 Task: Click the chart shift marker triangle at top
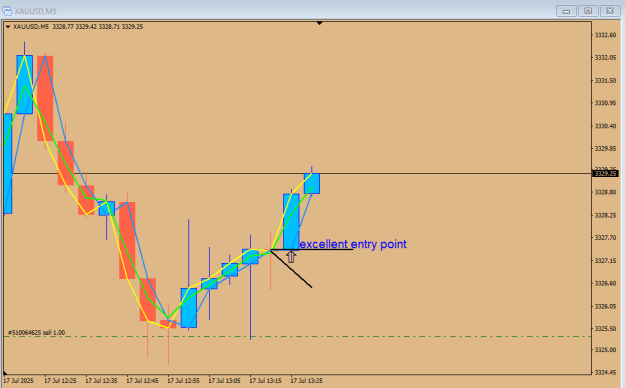tap(319, 24)
